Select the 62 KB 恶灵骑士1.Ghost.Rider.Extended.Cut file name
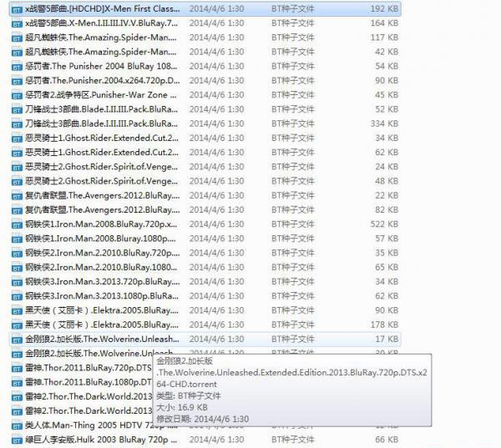This screenshot has width=501, height=448. point(102,153)
